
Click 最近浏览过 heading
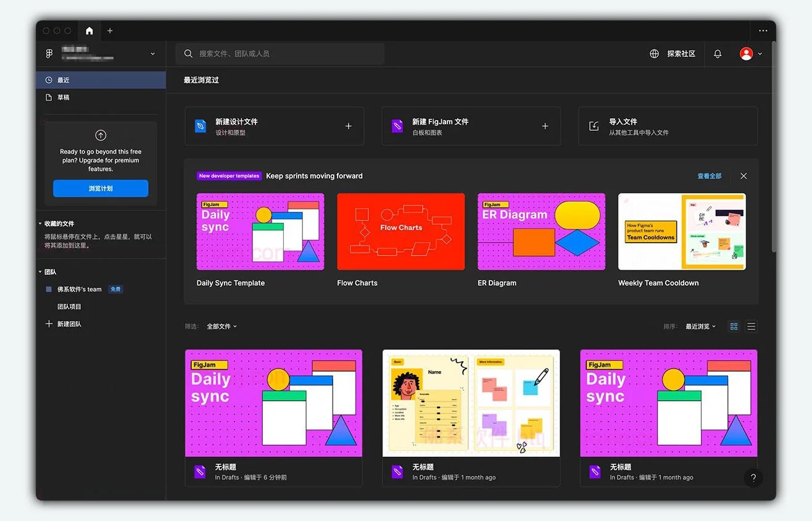(201, 80)
